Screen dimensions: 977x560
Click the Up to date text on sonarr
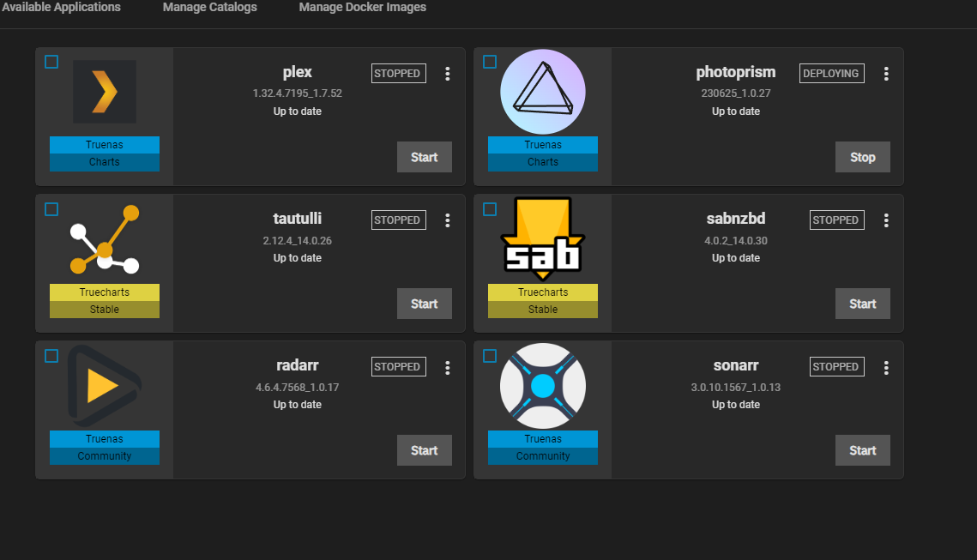click(x=736, y=405)
